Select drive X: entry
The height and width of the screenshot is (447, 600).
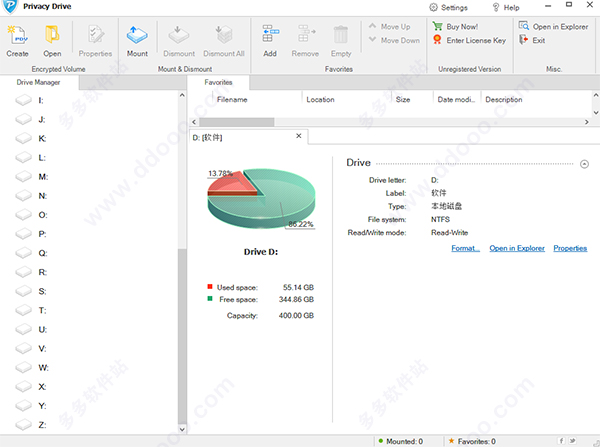[31, 387]
